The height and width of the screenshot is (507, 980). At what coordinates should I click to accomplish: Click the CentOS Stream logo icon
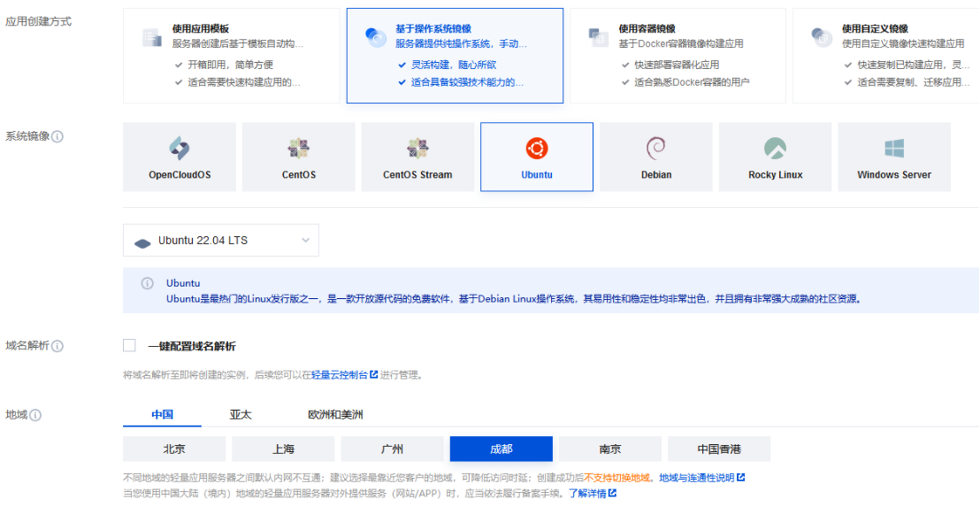(417, 148)
